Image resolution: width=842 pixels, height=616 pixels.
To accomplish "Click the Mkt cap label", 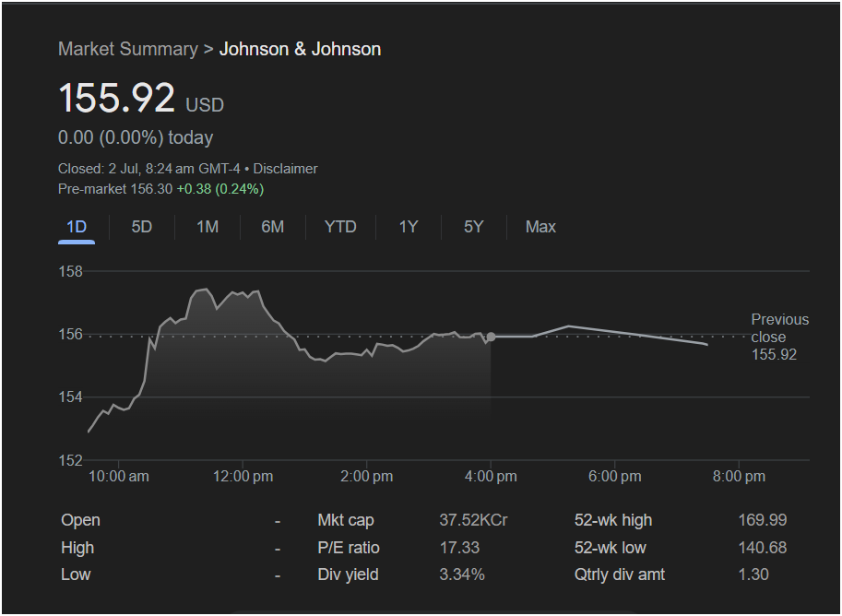I will click(x=346, y=520).
